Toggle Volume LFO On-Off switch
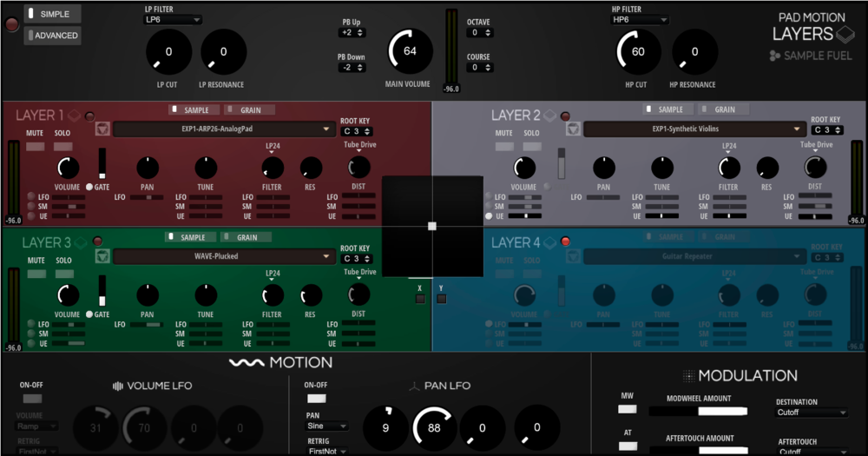868x456 pixels. tap(32, 399)
